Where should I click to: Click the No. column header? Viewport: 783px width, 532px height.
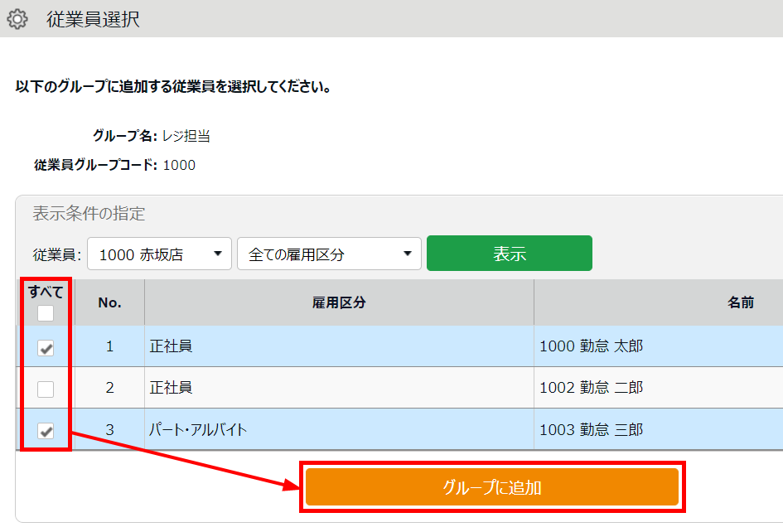(109, 302)
